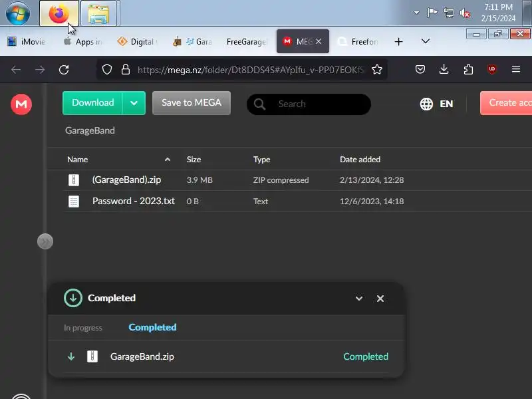Click the search magnifier icon

259,104
